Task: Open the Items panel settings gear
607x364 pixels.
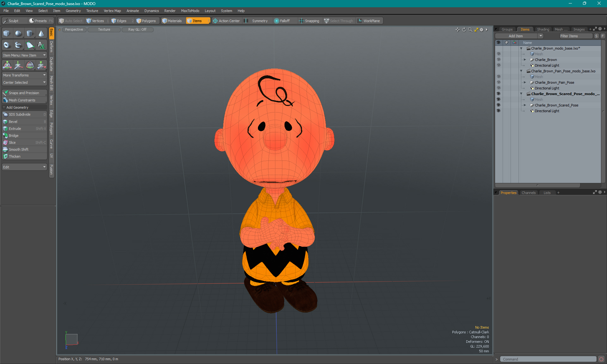Action: (600, 29)
